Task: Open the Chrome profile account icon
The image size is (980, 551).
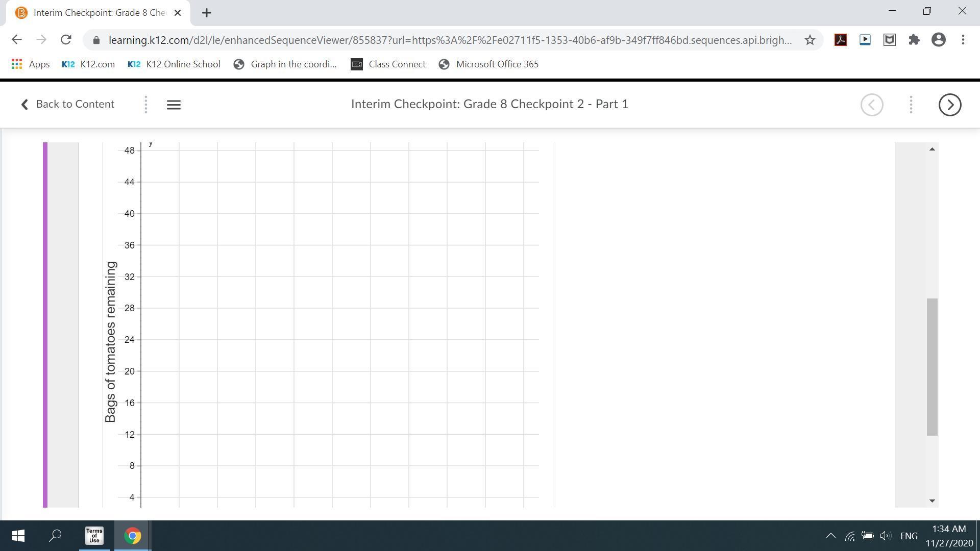Action: pyautogui.click(x=938, y=40)
